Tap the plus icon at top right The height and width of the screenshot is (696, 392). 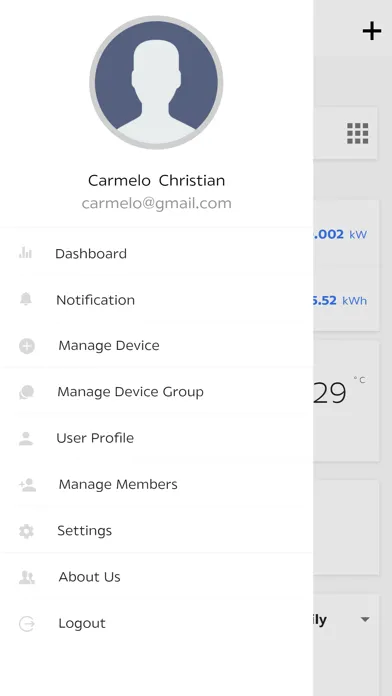click(372, 31)
